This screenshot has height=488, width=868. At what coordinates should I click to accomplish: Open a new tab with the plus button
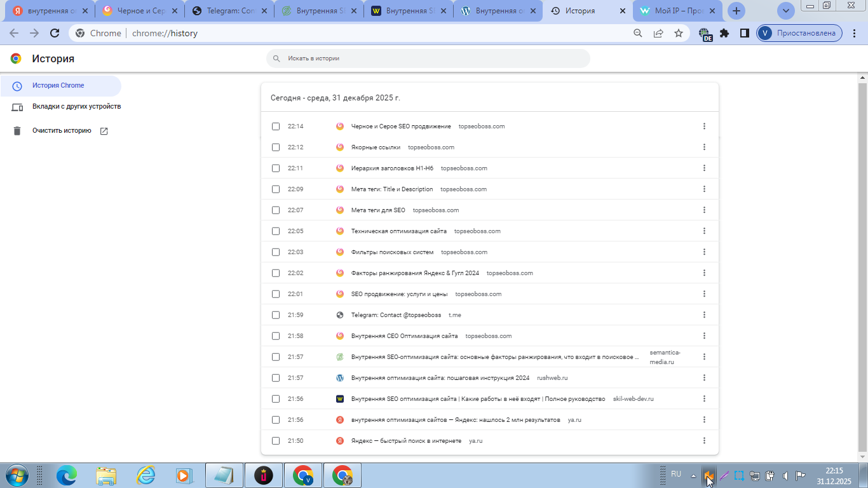click(736, 11)
